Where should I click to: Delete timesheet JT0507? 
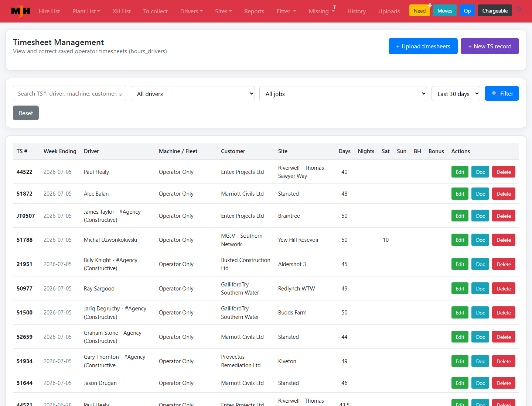coord(504,216)
